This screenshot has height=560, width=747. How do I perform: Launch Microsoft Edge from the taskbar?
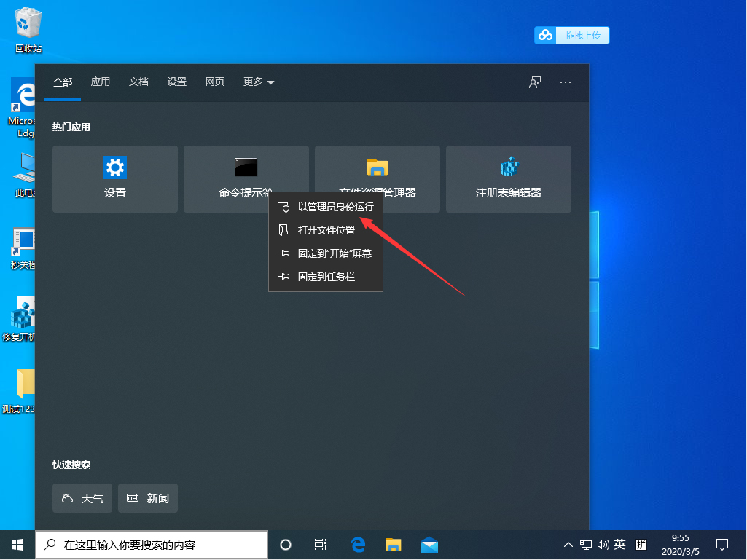[356, 544]
